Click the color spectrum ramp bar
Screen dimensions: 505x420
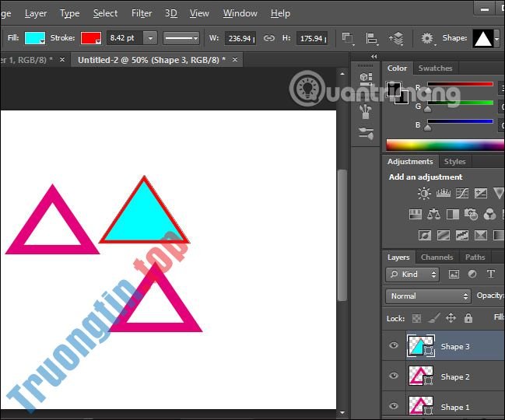point(445,145)
